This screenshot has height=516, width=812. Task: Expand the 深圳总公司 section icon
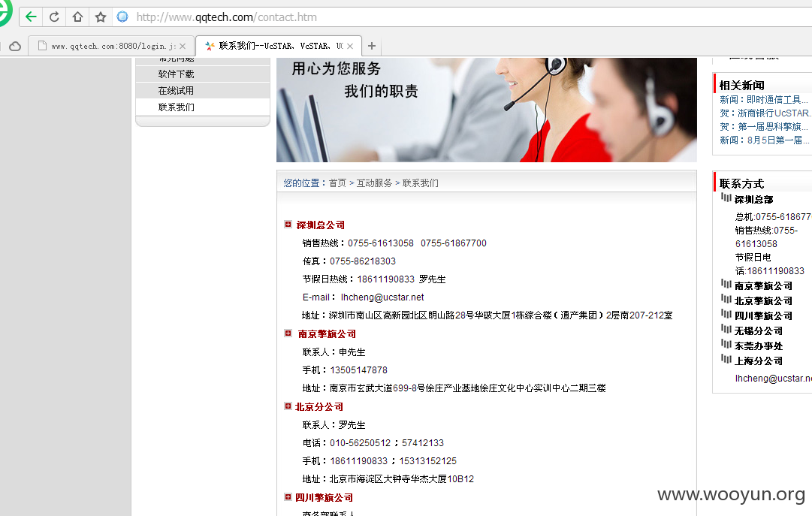(x=288, y=225)
